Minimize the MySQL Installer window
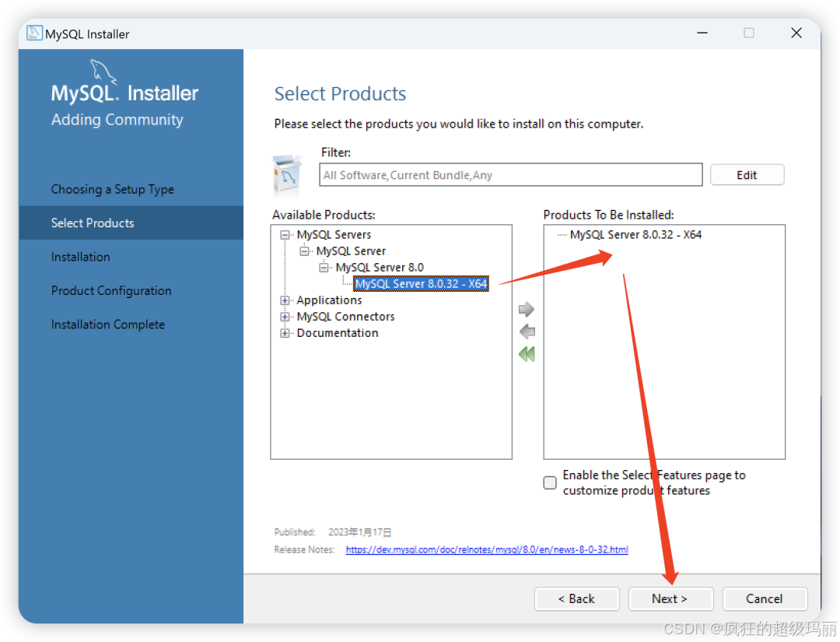840x642 pixels. click(702, 33)
